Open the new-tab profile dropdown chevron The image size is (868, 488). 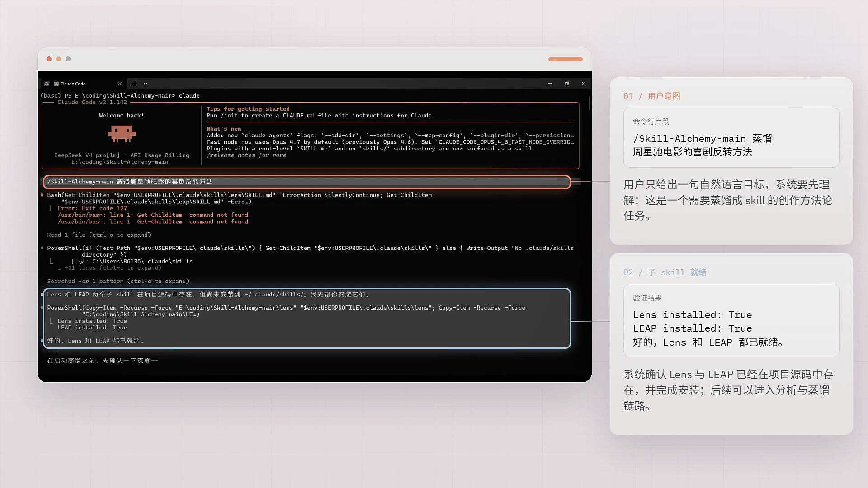(145, 84)
